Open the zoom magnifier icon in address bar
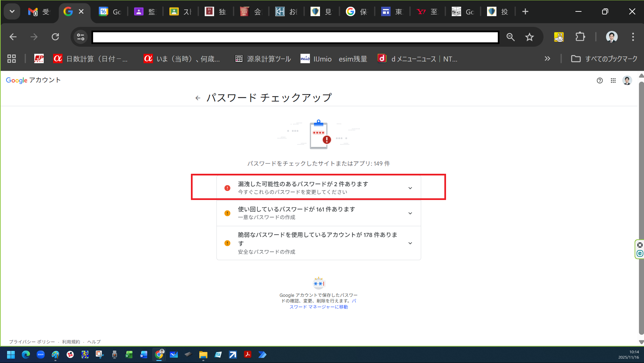The height and width of the screenshot is (363, 644). pos(511,37)
